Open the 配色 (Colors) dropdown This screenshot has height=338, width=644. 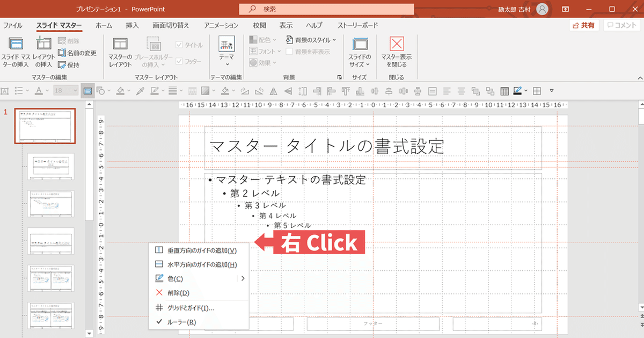pos(263,40)
